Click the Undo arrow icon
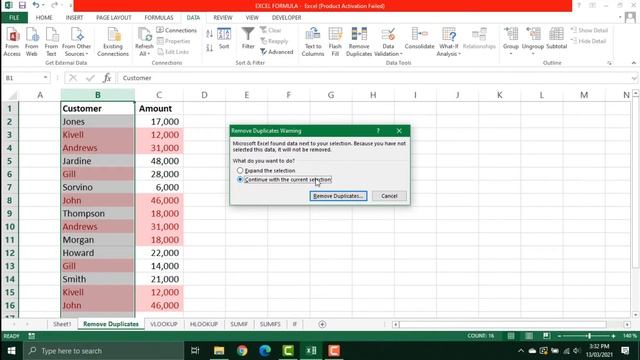Screen dimensions: 640x360 (x=36, y=5)
